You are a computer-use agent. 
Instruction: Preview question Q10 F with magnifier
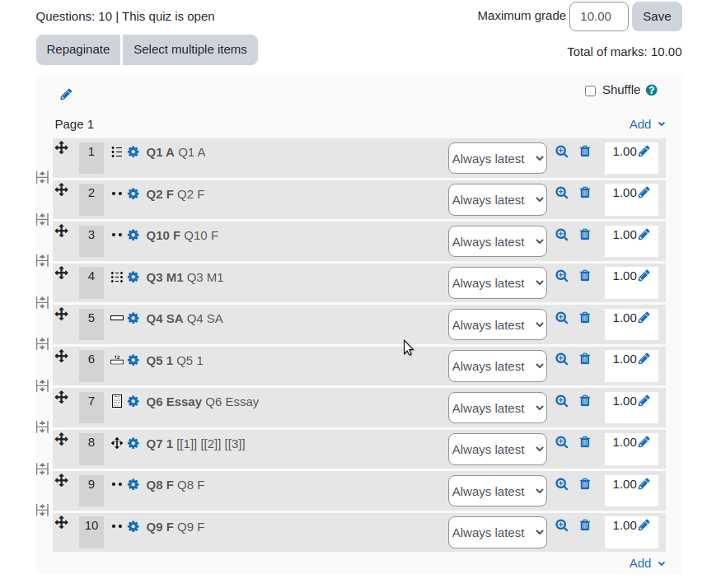click(x=561, y=235)
